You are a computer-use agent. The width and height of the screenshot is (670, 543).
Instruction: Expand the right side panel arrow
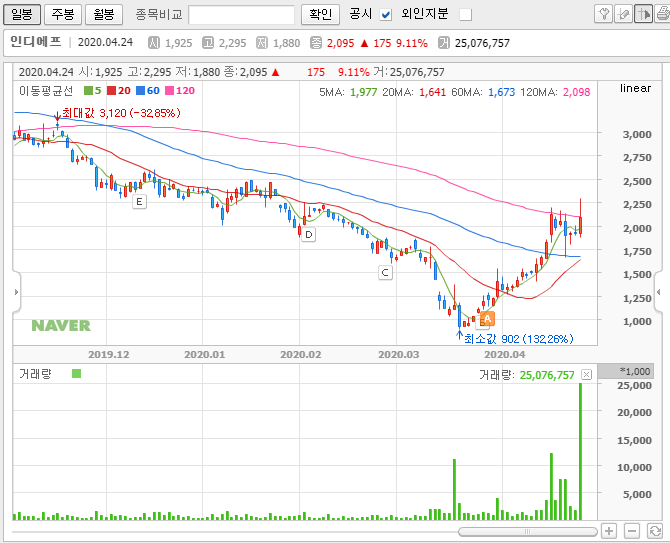(x=658, y=292)
